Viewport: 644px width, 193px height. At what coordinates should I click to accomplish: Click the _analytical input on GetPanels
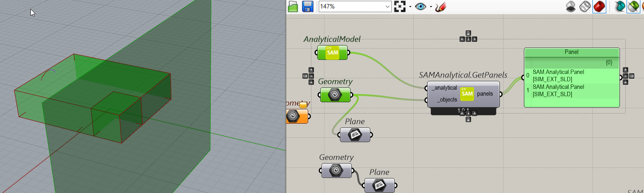pos(445,88)
